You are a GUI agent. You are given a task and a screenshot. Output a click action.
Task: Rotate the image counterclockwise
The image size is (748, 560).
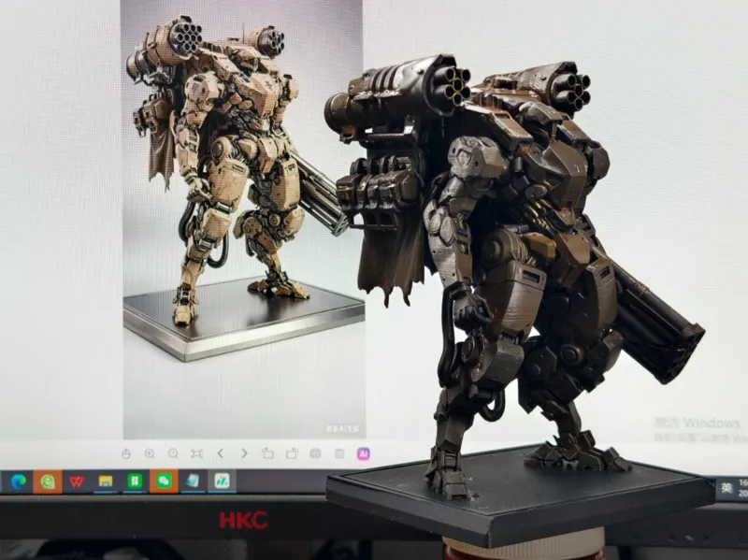(268, 453)
